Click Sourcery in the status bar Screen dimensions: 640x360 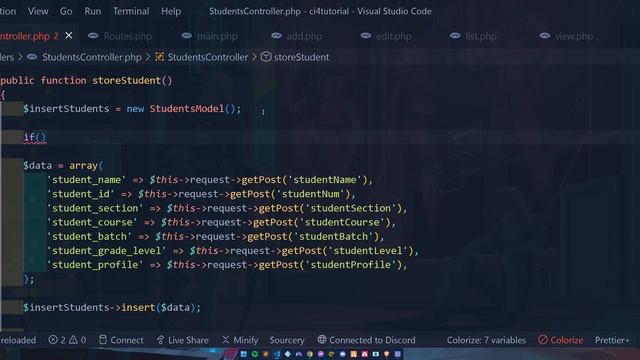pyautogui.click(x=287, y=340)
